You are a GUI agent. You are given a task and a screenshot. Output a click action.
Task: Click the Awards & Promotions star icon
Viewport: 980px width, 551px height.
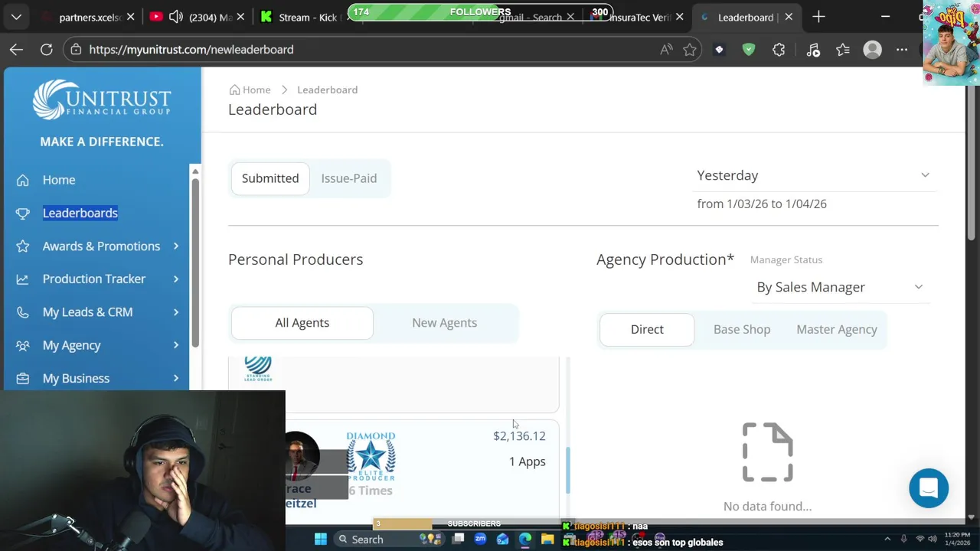pyautogui.click(x=23, y=246)
